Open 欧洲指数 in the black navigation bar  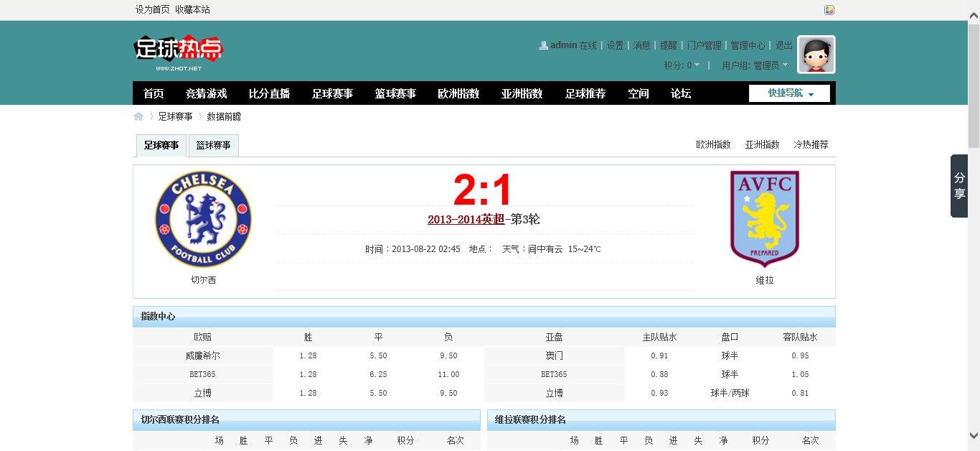coord(458,93)
